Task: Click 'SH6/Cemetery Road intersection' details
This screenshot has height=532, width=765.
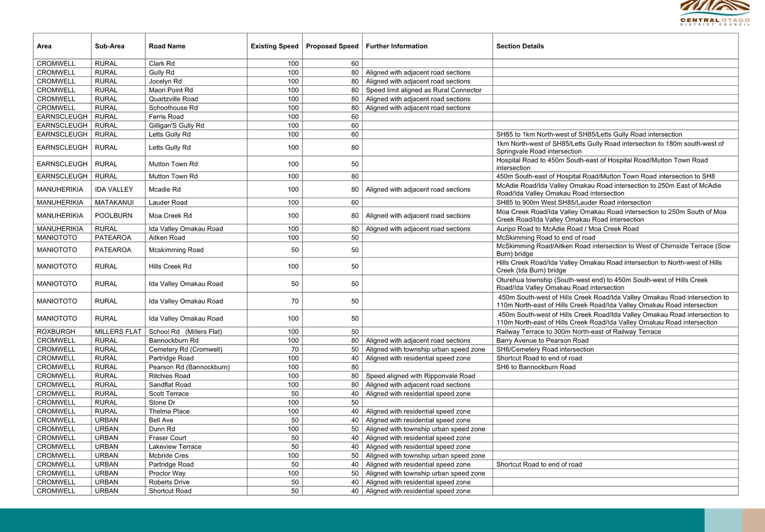Action: 545,349
